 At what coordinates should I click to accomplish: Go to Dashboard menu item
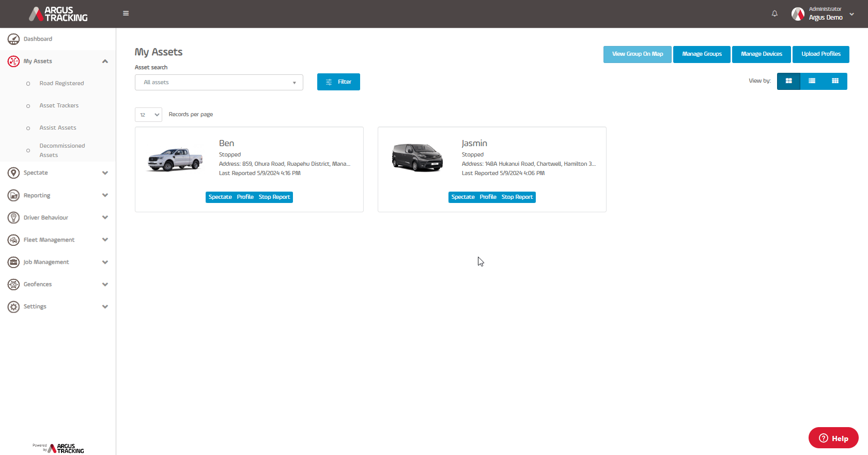point(38,39)
